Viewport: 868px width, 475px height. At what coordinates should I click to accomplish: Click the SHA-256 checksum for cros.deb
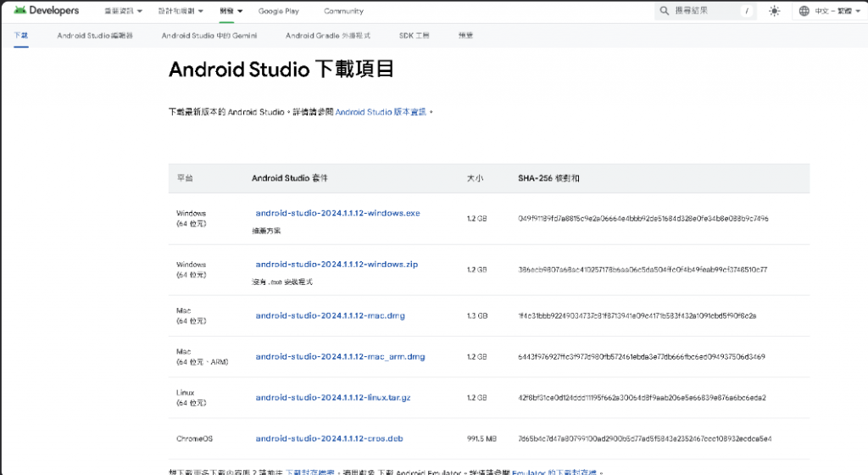645,439
